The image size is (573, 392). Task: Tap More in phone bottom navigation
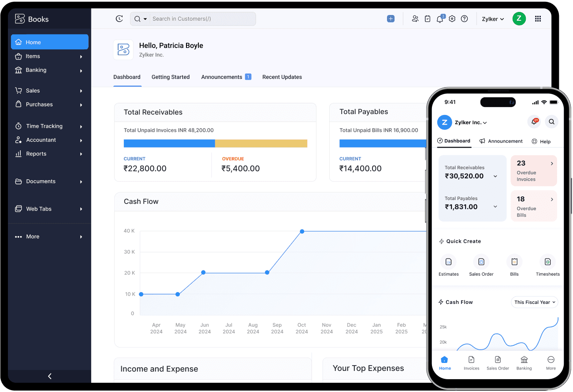(x=551, y=363)
